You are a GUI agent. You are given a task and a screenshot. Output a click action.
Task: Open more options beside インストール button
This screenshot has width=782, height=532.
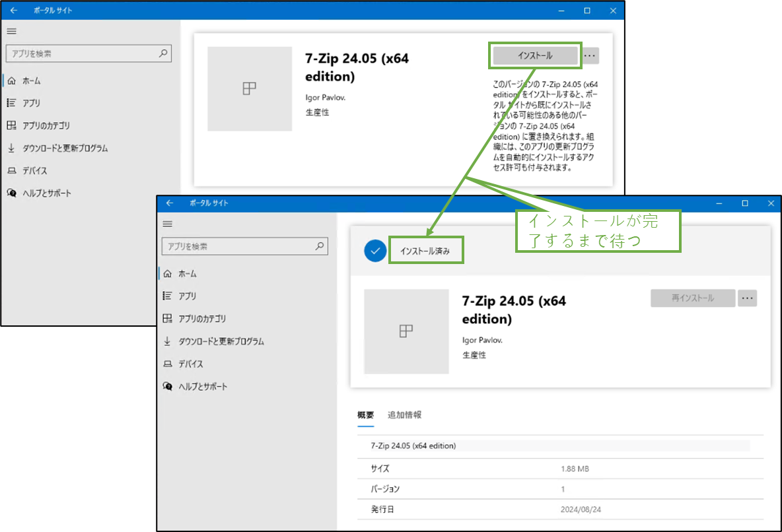pyautogui.click(x=590, y=55)
